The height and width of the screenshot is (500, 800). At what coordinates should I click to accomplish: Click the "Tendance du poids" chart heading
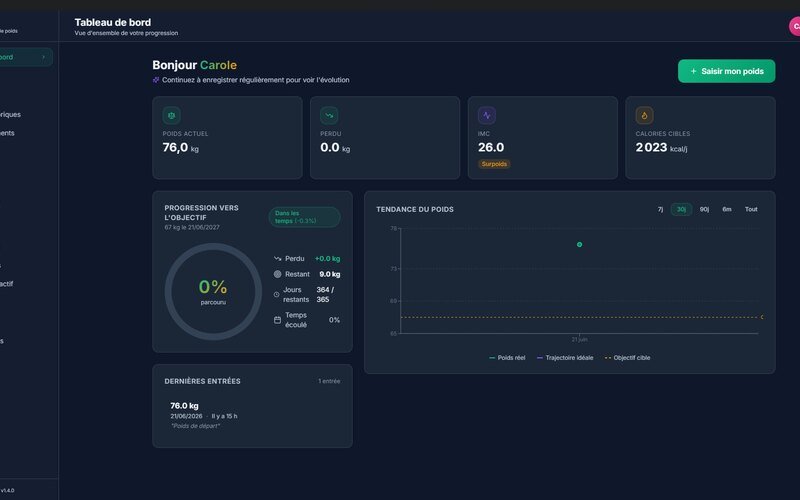click(x=415, y=209)
